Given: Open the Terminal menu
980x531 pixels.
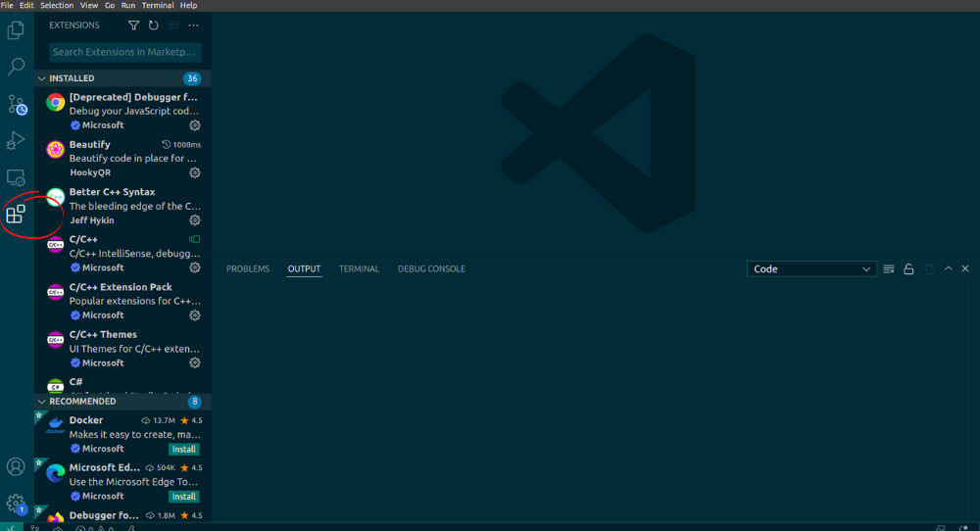Looking at the screenshot, I should (158, 5).
